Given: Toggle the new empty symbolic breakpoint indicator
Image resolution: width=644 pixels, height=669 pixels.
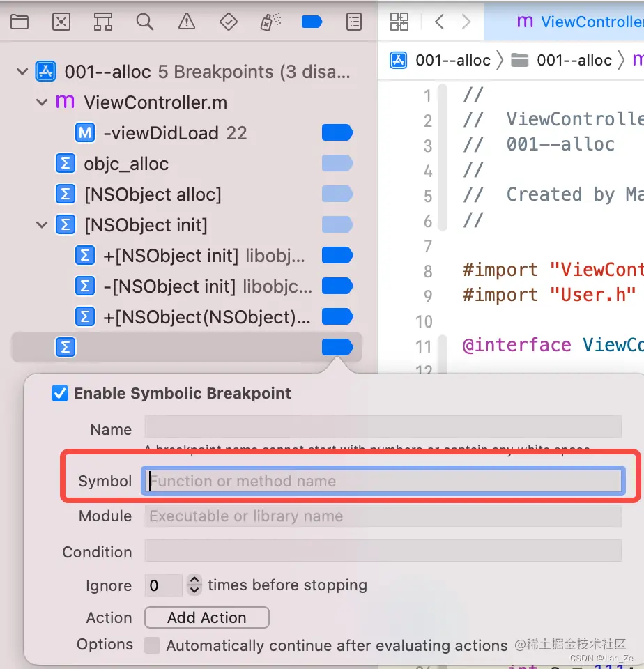Looking at the screenshot, I should pyautogui.click(x=337, y=347).
